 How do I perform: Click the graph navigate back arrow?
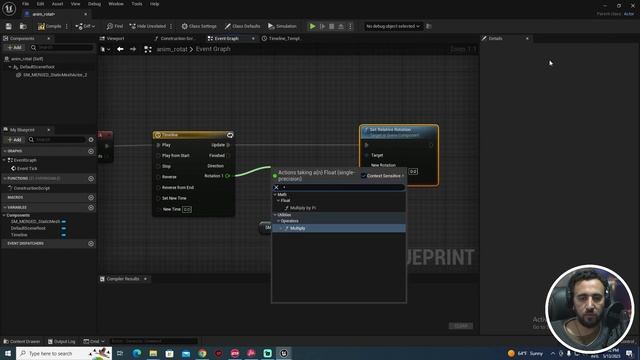[x=120, y=49]
